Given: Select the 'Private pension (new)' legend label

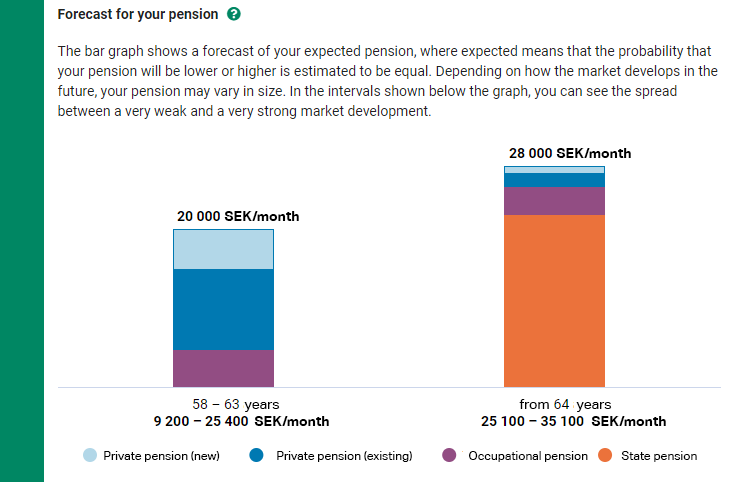Looking at the screenshot, I should [161, 456].
